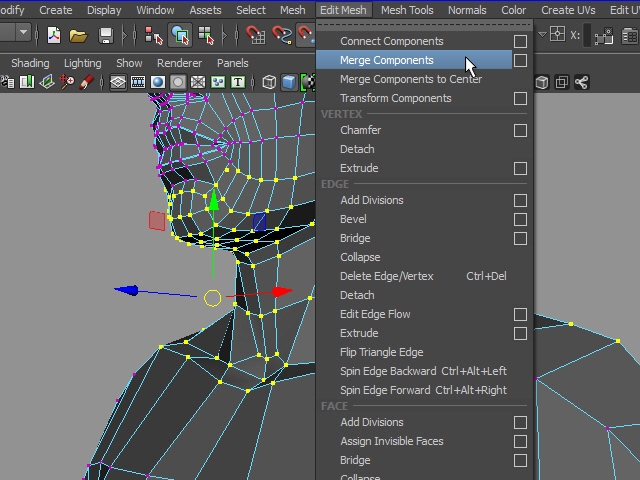Click the New Scene icon

(x=54, y=35)
